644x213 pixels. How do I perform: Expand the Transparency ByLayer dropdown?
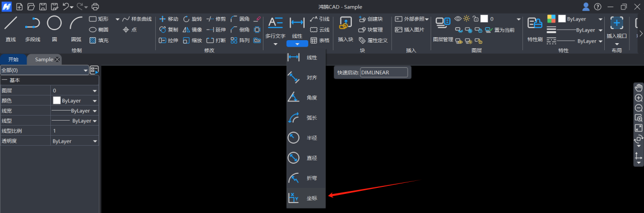[95, 141]
